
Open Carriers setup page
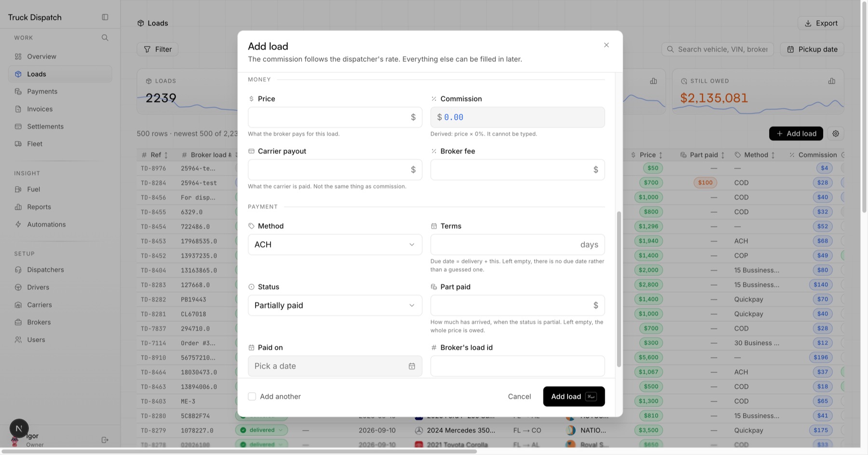60,305
